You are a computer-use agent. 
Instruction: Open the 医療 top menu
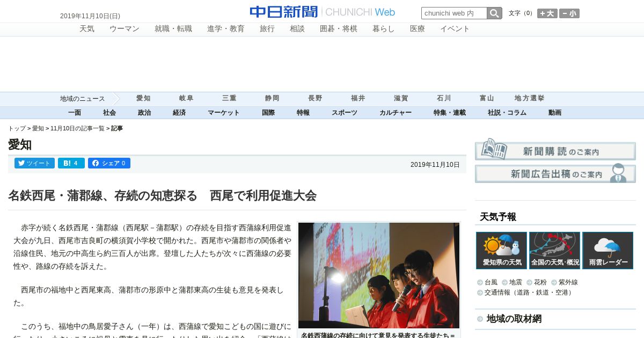(x=418, y=29)
